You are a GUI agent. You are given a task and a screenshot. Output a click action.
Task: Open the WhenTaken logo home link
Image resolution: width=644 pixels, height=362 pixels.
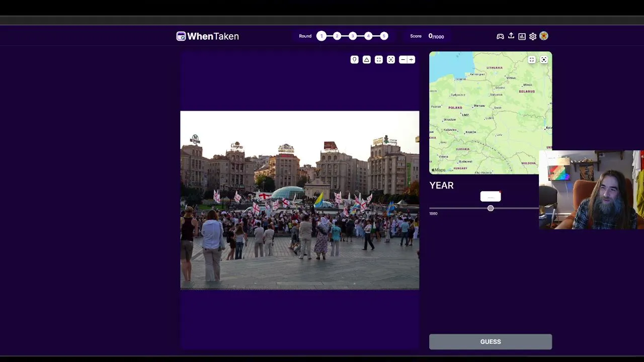pos(207,36)
